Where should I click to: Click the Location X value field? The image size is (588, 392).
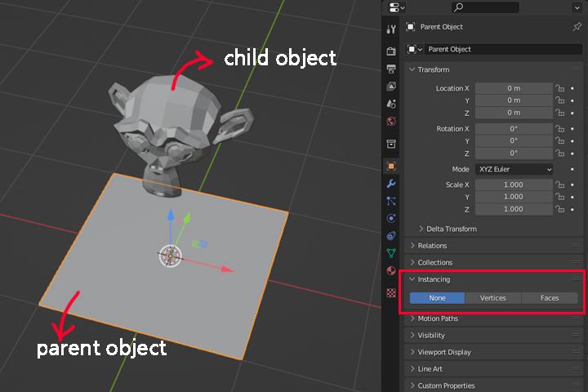pos(514,88)
